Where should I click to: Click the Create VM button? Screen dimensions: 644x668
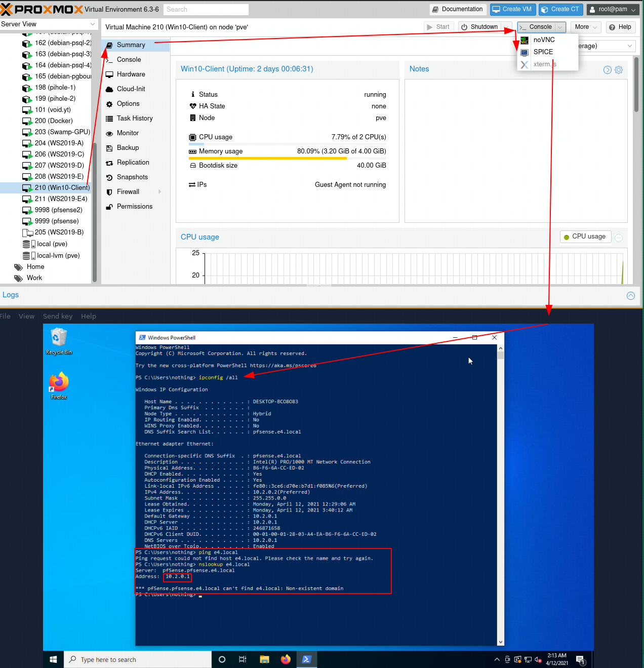coord(513,10)
